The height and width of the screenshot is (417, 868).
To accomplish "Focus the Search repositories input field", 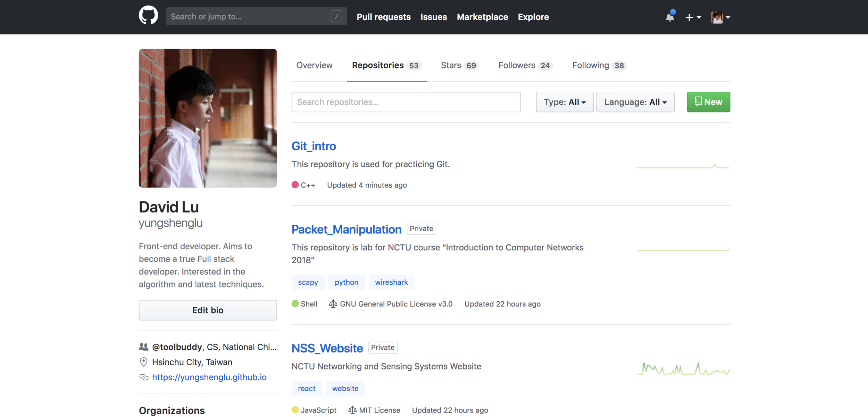I will [406, 102].
